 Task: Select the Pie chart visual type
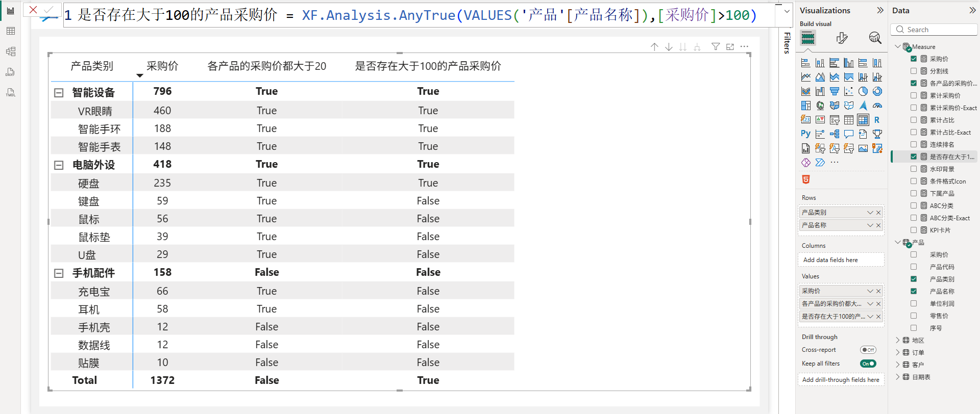coord(863,91)
